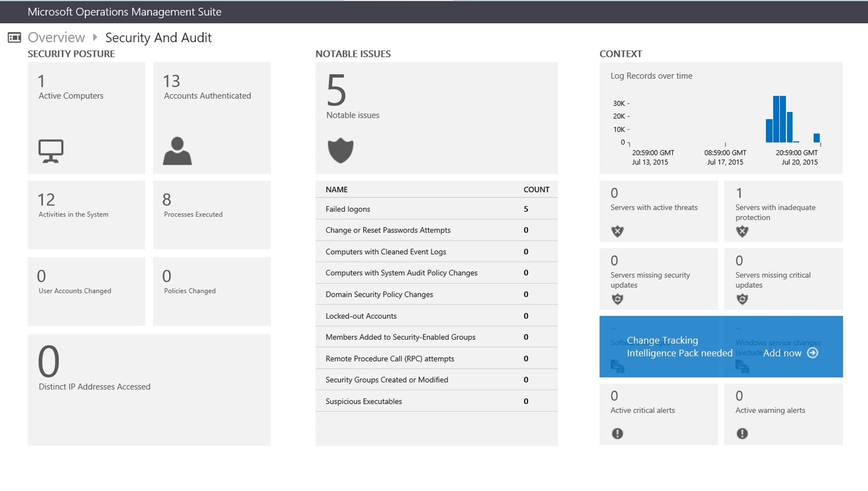
Task: Click Change Tracking Intelligence Pack needed message
Action: tap(680, 347)
